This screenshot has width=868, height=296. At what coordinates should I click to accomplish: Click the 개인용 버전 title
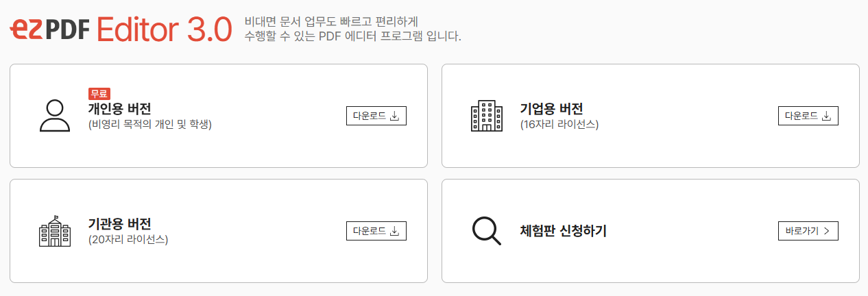coord(120,109)
